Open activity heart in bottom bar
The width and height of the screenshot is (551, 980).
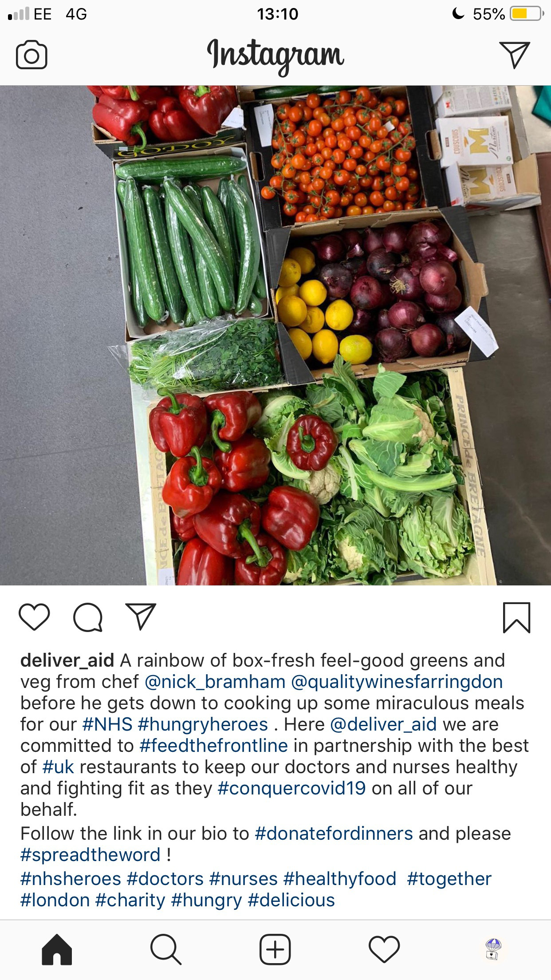[384, 949]
